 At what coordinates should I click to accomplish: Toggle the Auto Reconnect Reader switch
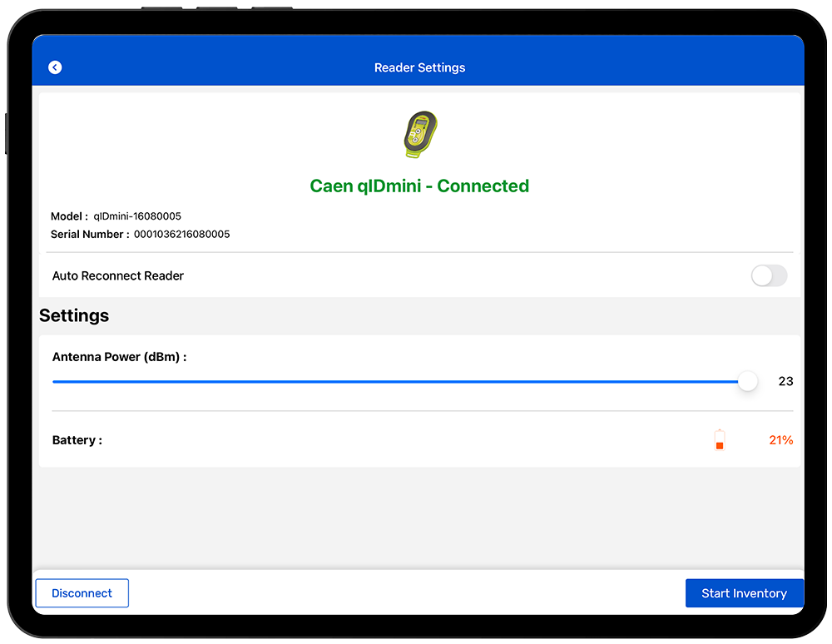click(x=768, y=276)
